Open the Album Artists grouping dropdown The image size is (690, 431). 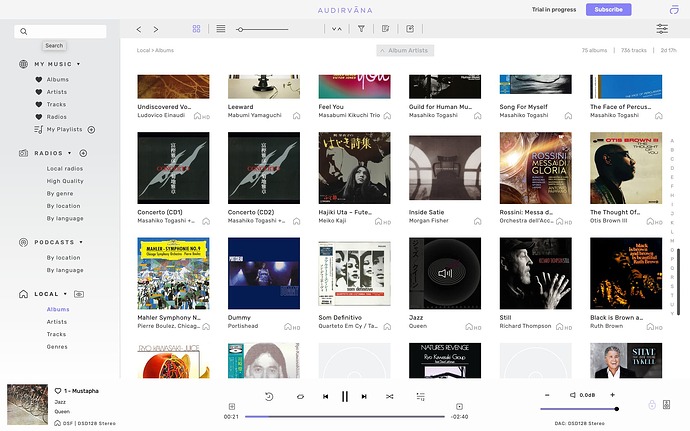point(405,51)
